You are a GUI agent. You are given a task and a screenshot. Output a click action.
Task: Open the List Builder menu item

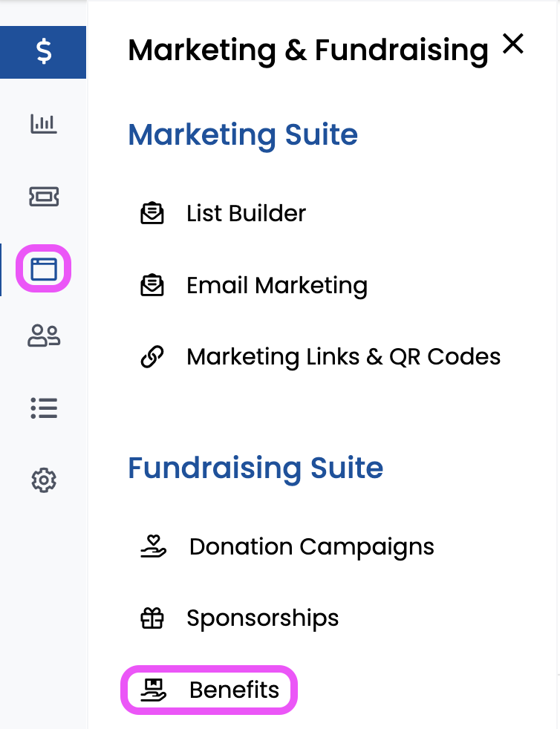pyautogui.click(x=246, y=214)
